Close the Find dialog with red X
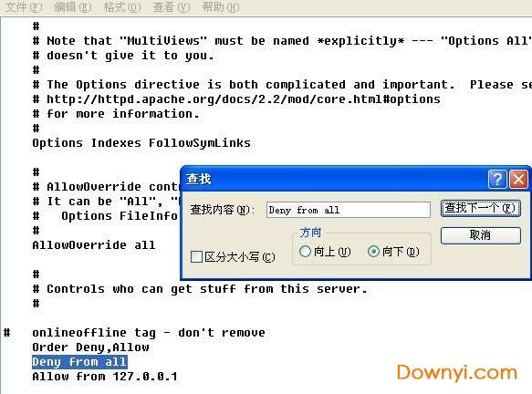 (518, 179)
